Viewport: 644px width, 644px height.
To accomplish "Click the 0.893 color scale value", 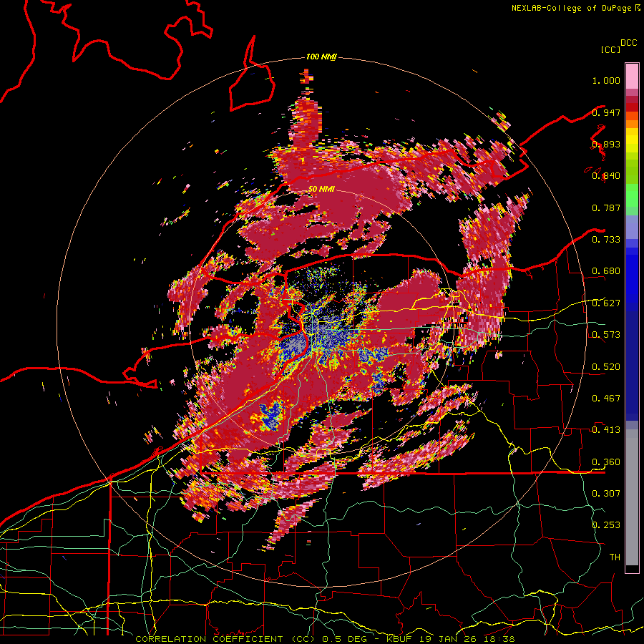I will tap(606, 144).
